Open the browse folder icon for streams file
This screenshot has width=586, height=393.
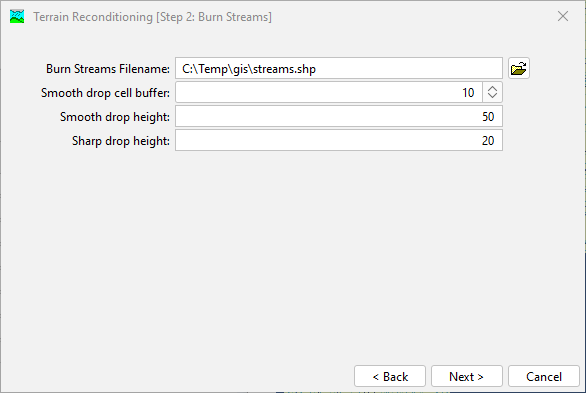(519, 68)
